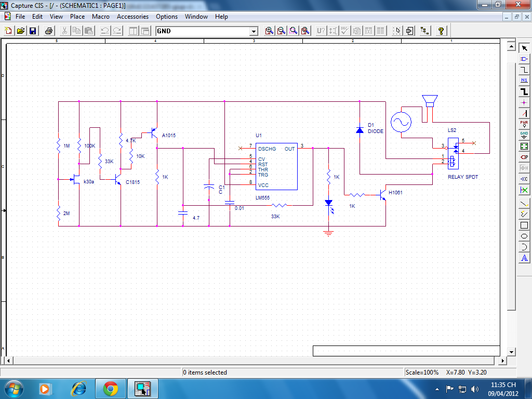Click the Zoom In toolbar button

[269, 31]
